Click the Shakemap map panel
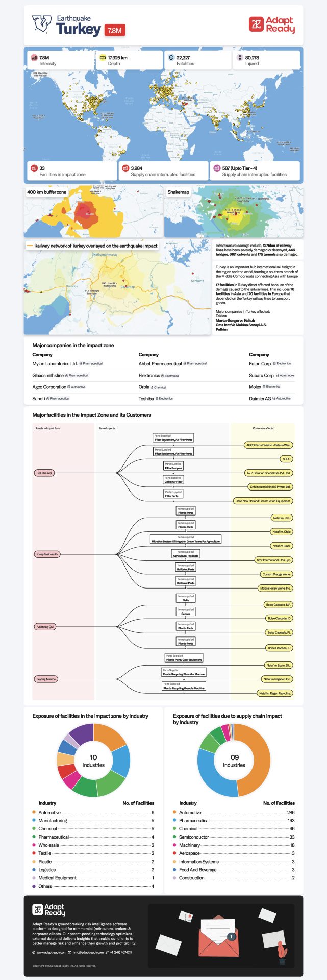The height and width of the screenshot is (980, 327). click(233, 212)
